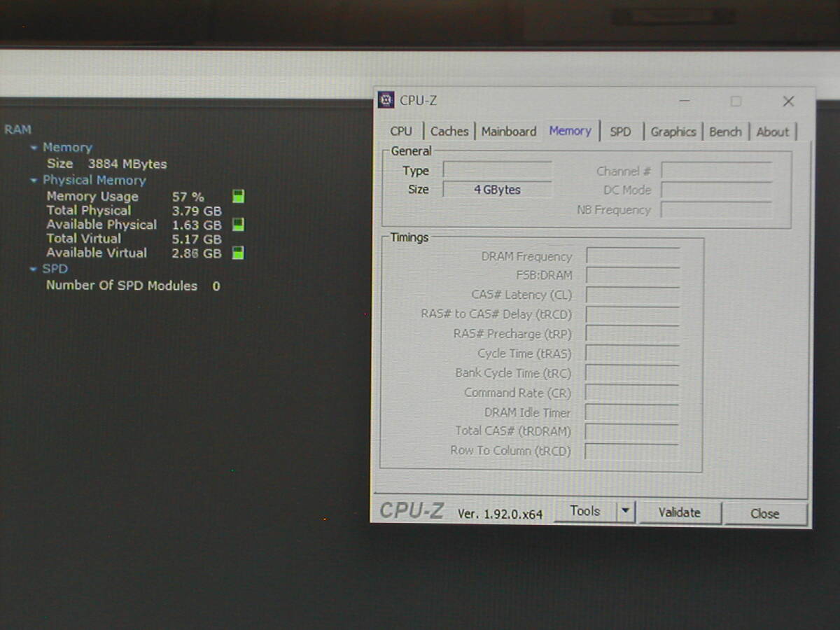Click the DRAM Idle Timer label
Viewport: 840px width, 630px height.
click(x=527, y=412)
